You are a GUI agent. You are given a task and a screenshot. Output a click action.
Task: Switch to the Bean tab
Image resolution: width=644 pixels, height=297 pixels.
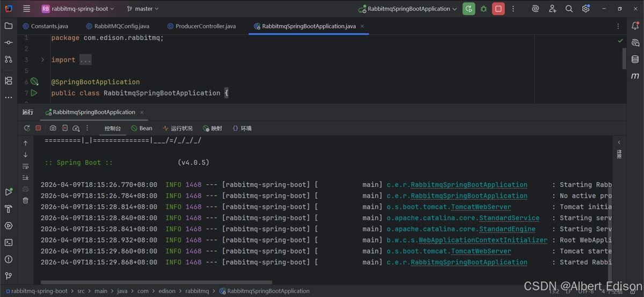[142, 128]
